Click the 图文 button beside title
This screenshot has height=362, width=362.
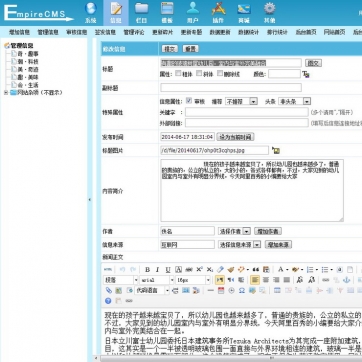pyautogui.click(x=313, y=63)
